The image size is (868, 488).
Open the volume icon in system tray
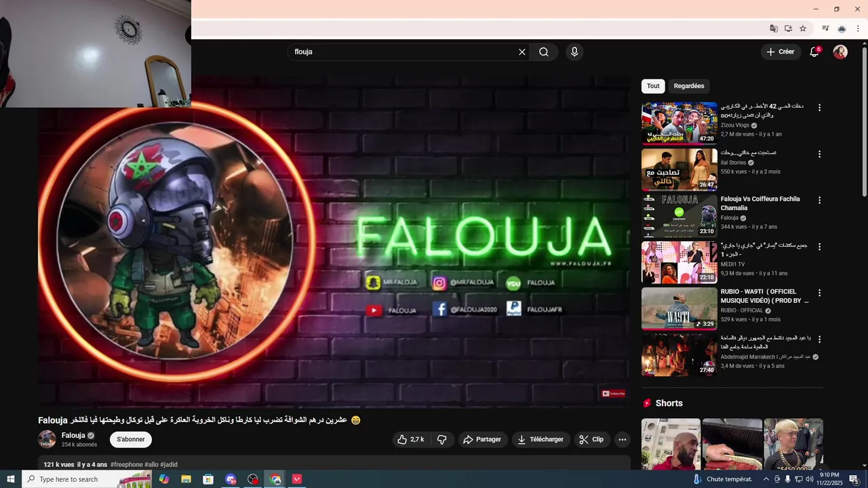point(810,479)
